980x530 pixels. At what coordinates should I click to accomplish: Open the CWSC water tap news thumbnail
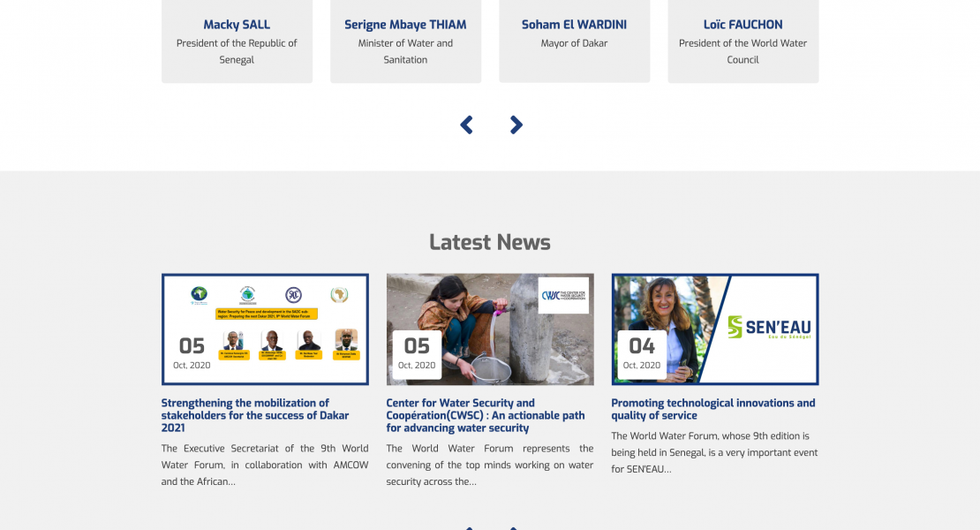coord(490,329)
